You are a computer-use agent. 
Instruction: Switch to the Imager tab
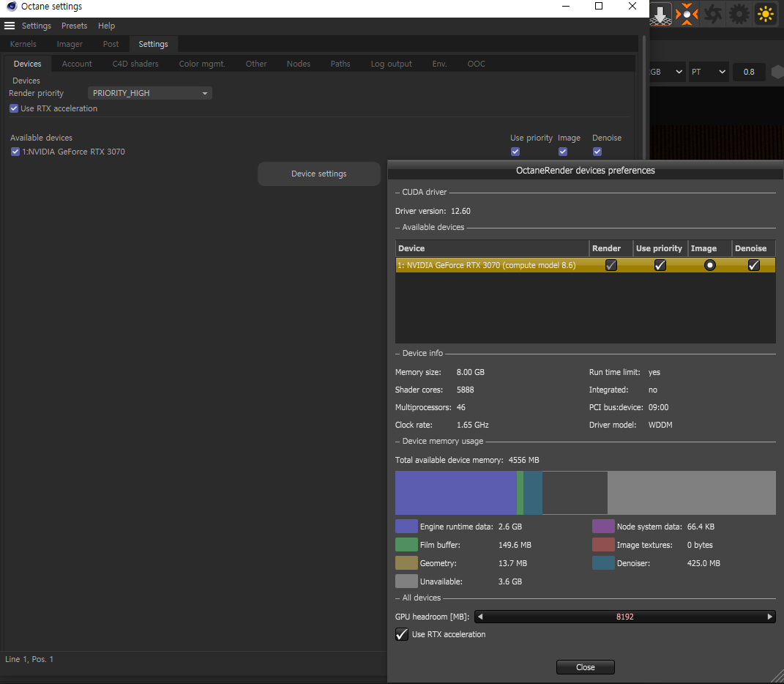pyautogui.click(x=70, y=44)
